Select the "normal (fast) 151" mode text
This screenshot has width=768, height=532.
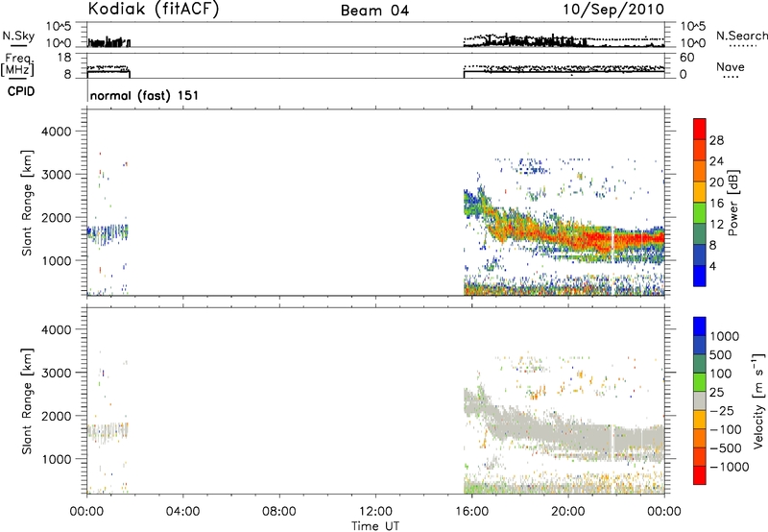tap(145, 95)
